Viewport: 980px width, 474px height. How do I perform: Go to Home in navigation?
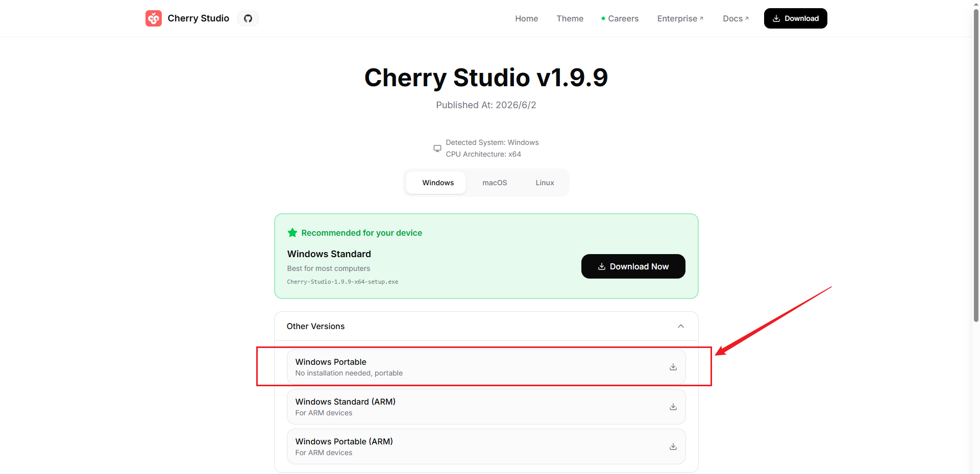tap(526, 18)
